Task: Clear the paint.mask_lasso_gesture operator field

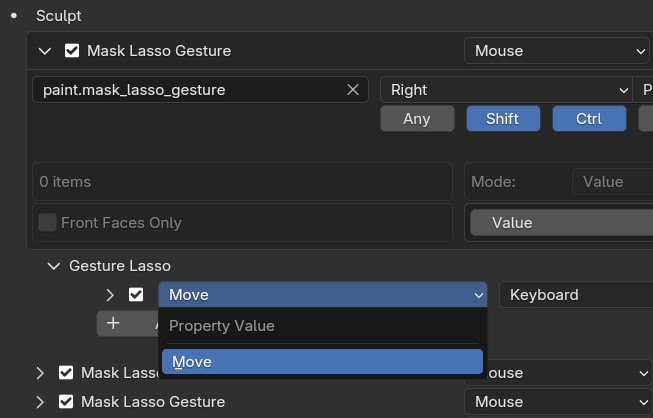Action: pyautogui.click(x=353, y=90)
